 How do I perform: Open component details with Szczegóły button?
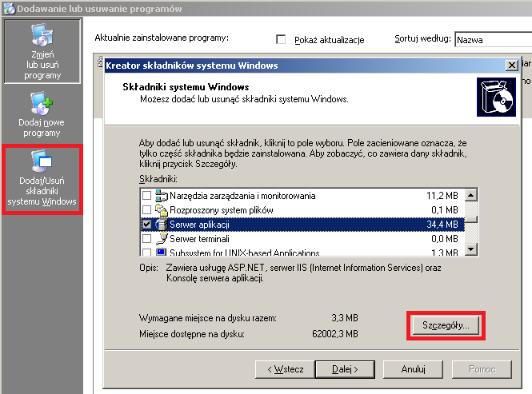click(446, 325)
